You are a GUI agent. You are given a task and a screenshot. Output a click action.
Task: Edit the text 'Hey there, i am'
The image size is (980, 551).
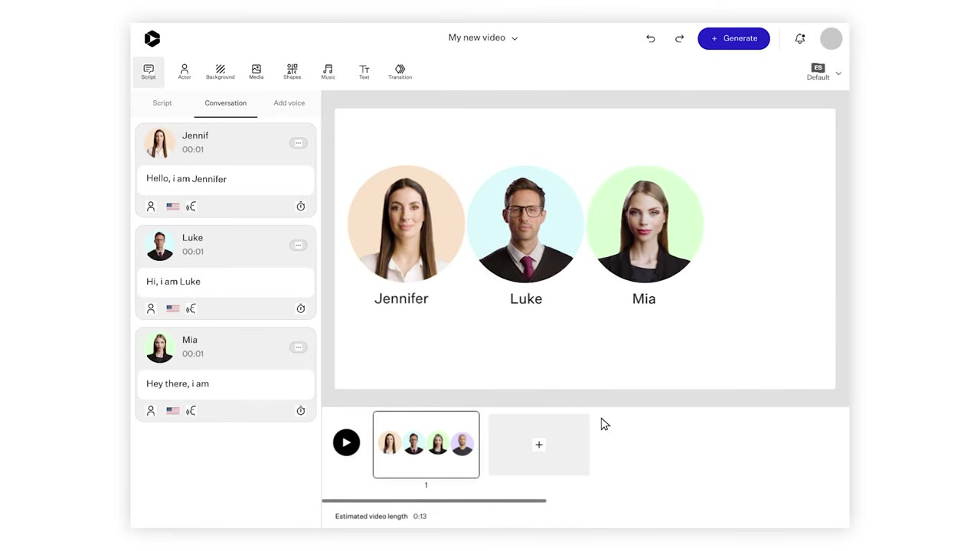pos(226,384)
